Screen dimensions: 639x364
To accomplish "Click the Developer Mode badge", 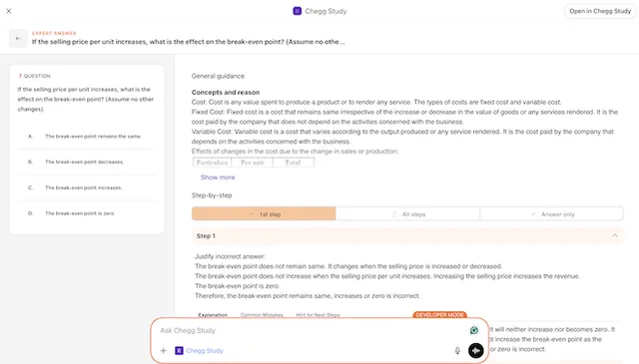I will click(x=439, y=315).
